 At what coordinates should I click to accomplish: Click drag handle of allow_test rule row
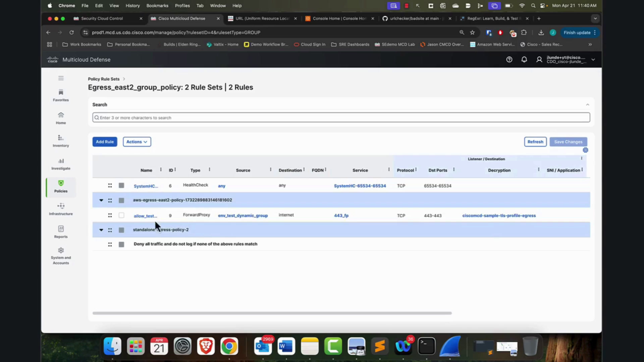point(110,215)
